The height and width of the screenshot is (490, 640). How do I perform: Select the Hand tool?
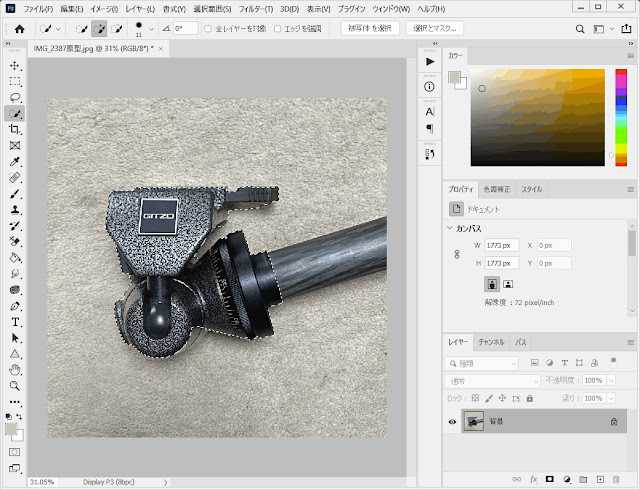(x=15, y=370)
